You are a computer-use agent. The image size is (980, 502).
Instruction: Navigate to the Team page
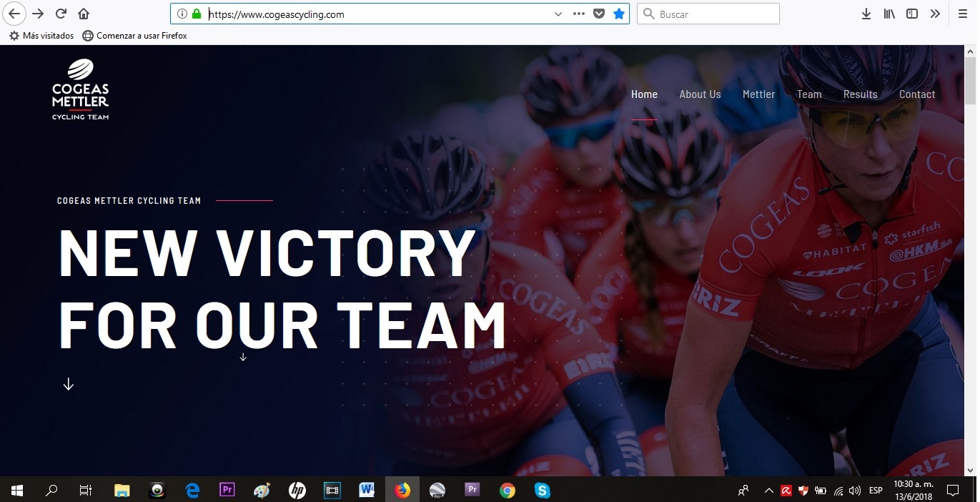click(x=809, y=94)
